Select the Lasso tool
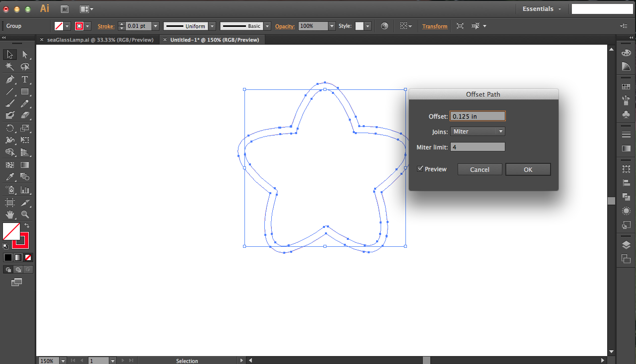Viewport: 636px width, 364px height. coord(25,67)
